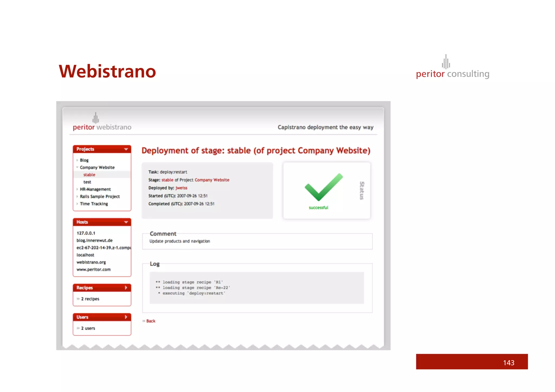Click 'Capistrano deployment the easy way' tagline

(325, 127)
